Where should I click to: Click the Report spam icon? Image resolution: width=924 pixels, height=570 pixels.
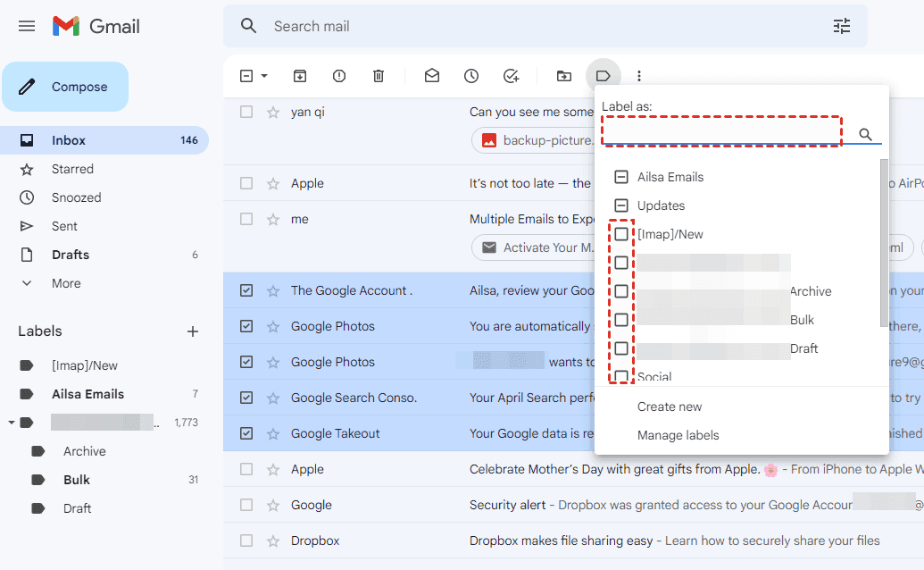click(x=339, y=76)
